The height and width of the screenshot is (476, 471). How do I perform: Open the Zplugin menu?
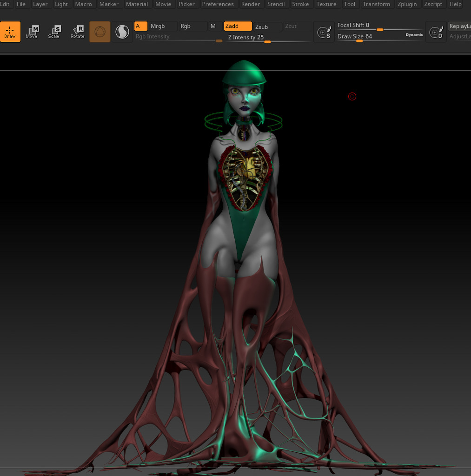tap(407, 4)
